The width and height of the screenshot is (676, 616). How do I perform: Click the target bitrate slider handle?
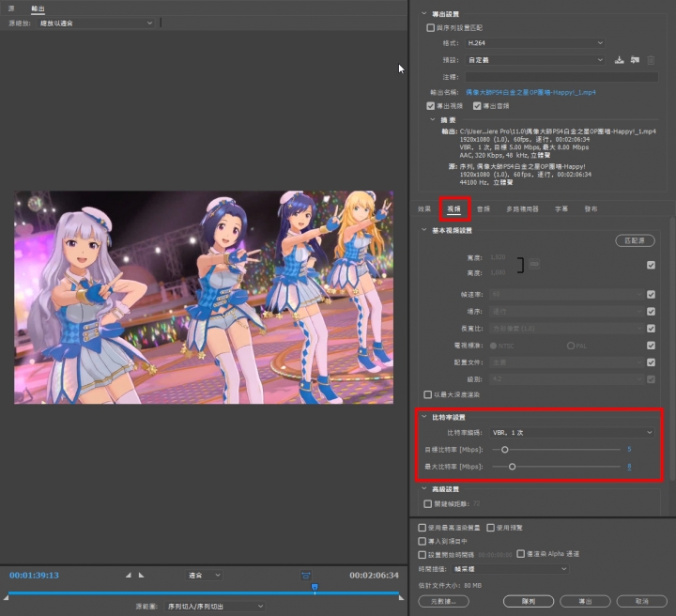point(505,450)
